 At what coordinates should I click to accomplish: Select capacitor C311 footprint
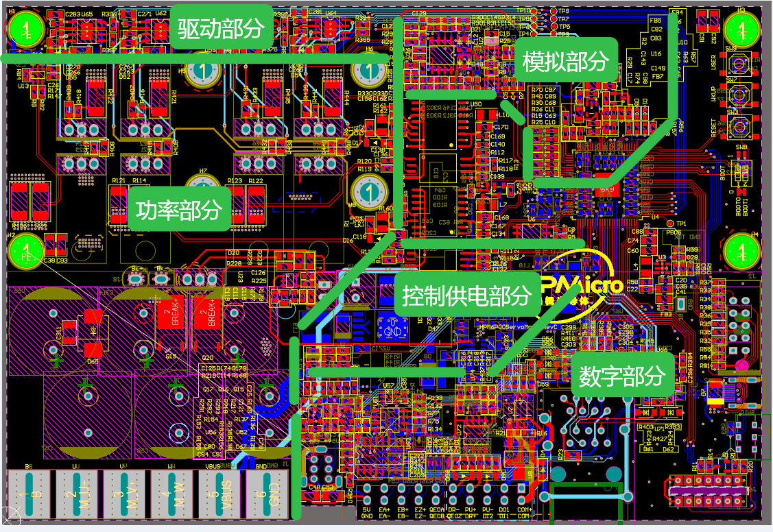(x=69, y=332)
